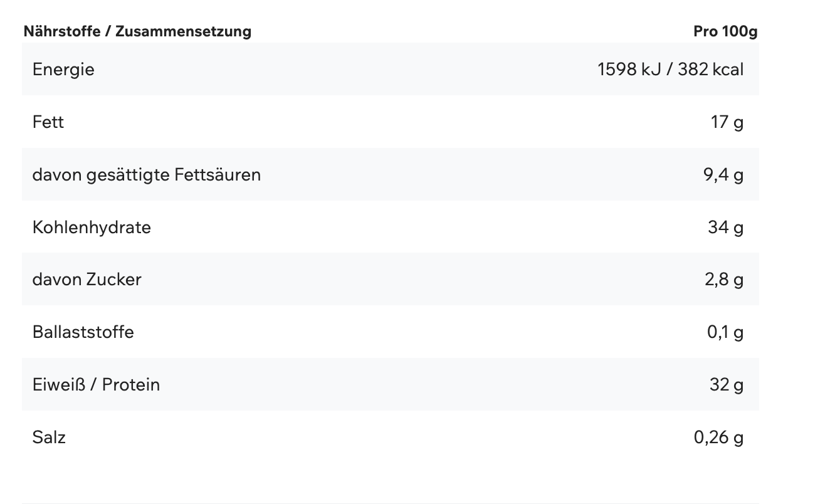
Task: Select the davon gesättigte Fettsäuren label
Action: click(146, 174)
